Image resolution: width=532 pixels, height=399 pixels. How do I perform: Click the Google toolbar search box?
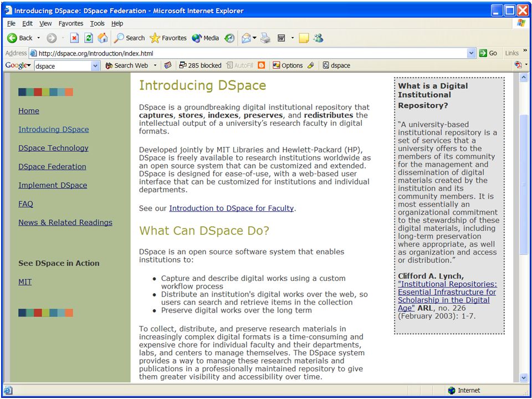[x=63, y=66]
